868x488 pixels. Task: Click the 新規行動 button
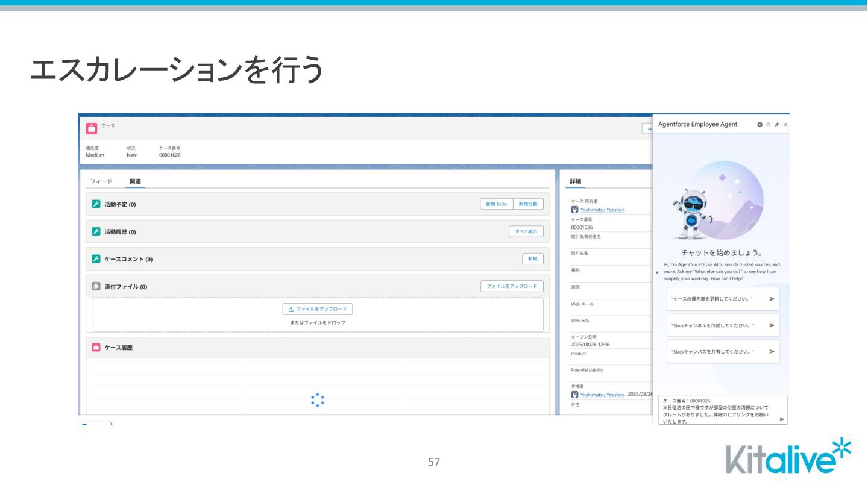[x=528, y=204]
